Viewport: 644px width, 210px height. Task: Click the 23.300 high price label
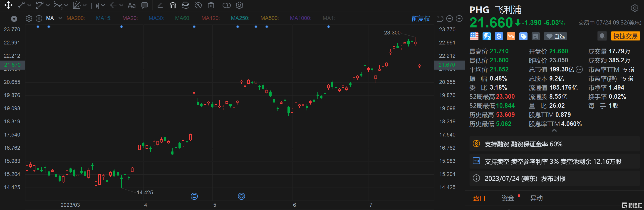point(392,33)
